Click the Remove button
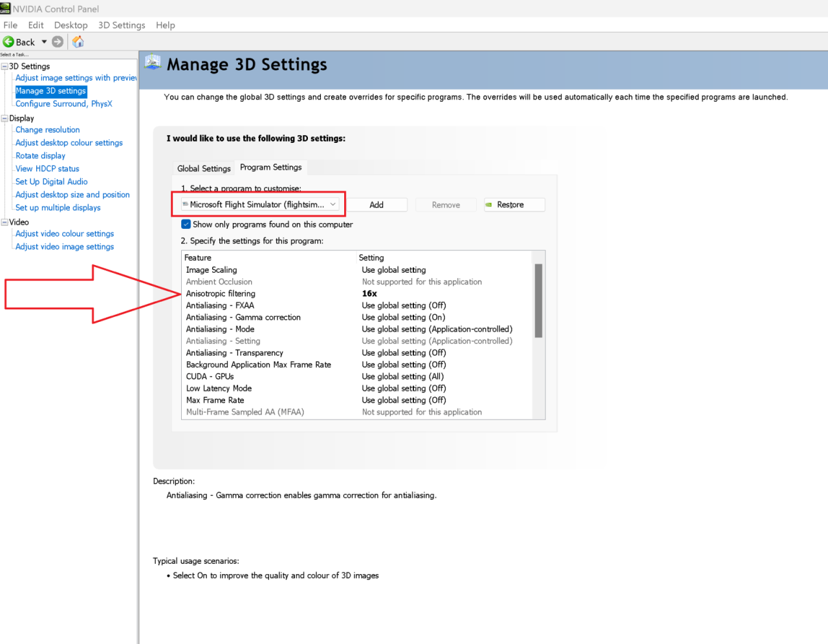The height and width of the screenshot is (644, 828). pyautogui.click(x=446, y=205)
